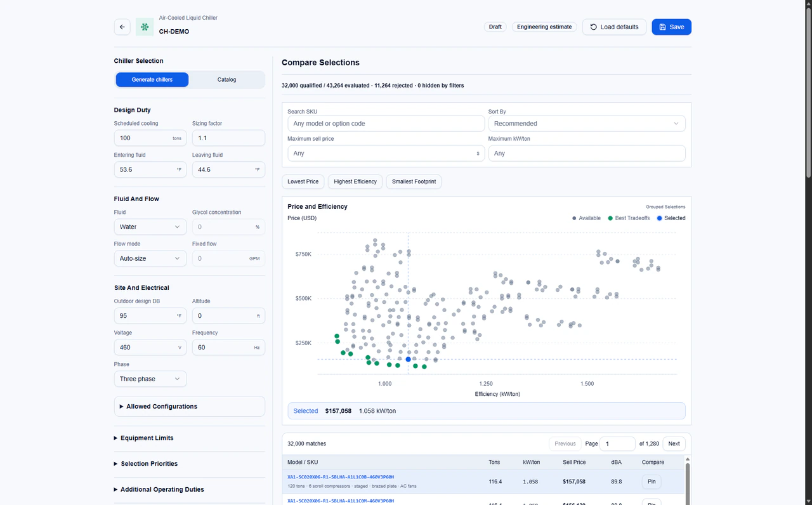812x505 pixels.
Task: Open the SKU link ending C0B-460V3P60H
Action: tap(341, 477)
